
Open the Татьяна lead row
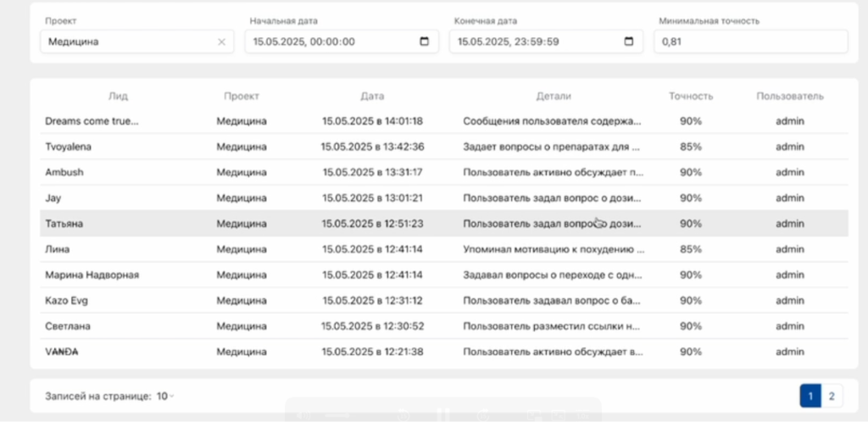point(64,224)
